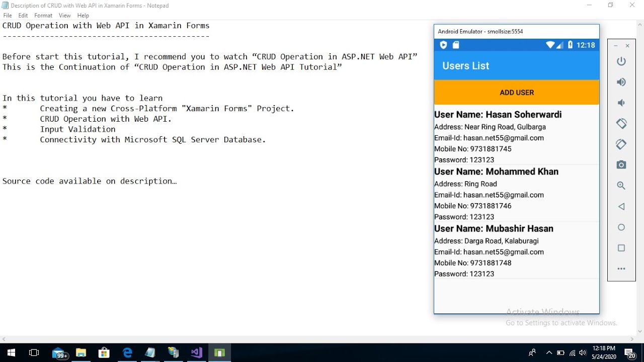Image resolution: width=644 pixels, height=362 pixels.
Task: Open Notepad File menu
Action: coord(8,16)
